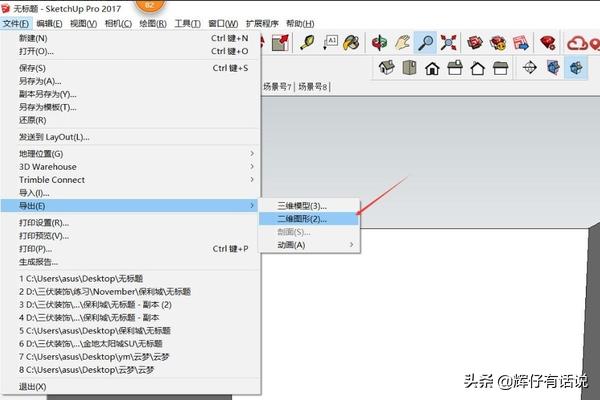Click 另存为(A)... in File menu
Screen dimensions: 600x400
tap(40, 81)
